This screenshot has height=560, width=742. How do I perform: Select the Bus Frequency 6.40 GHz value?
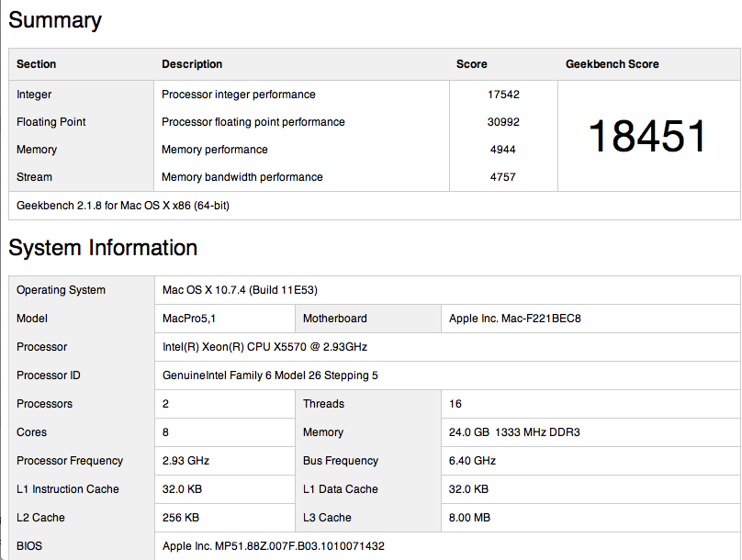pyautogui.click(x=472, y=461)
